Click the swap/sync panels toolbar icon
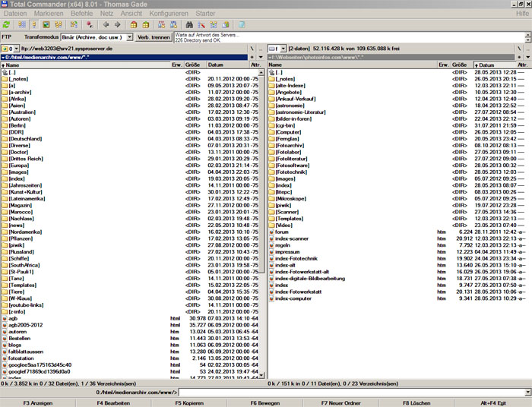This screenshot has height=407, width=532. click(74, 25)
